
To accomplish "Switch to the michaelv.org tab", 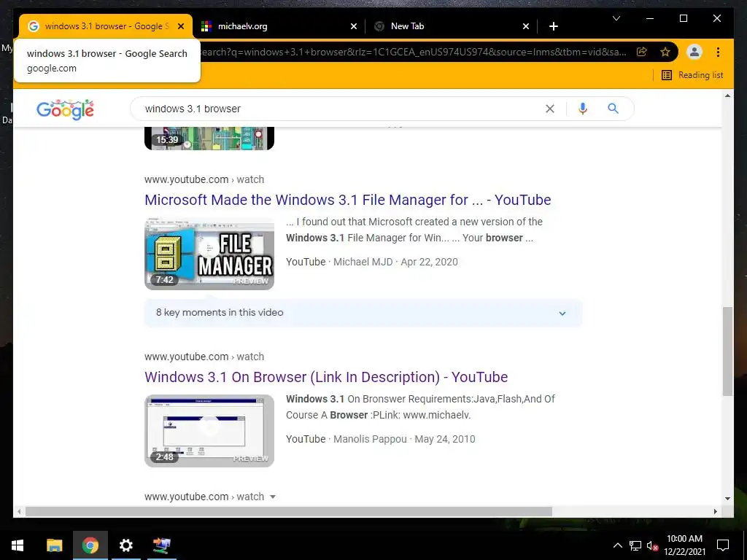I will click(x=279, y=26).
